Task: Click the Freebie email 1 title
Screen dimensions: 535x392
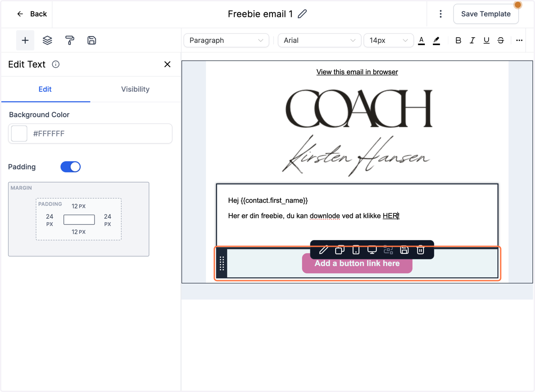Action: 260,14
